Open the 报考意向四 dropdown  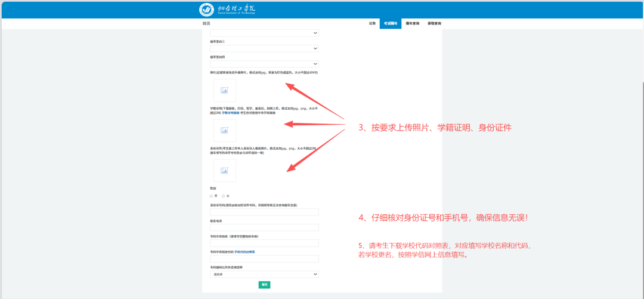[x=264, y=64]
